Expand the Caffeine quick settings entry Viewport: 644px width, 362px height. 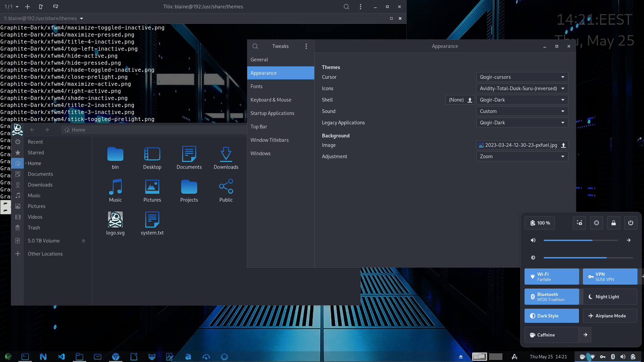(x=586, y=335)
